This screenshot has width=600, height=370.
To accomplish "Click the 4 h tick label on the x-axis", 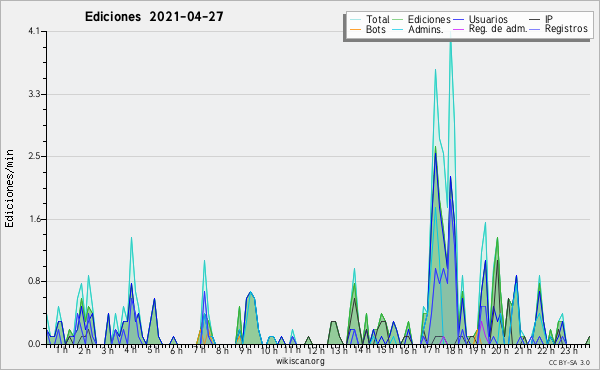I will click(x=130, y=350).
